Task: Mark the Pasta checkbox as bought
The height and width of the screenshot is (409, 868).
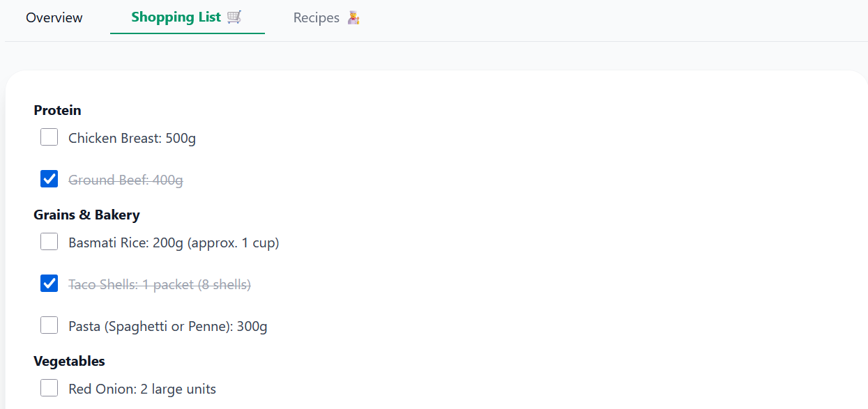Action: pos(49,325)
